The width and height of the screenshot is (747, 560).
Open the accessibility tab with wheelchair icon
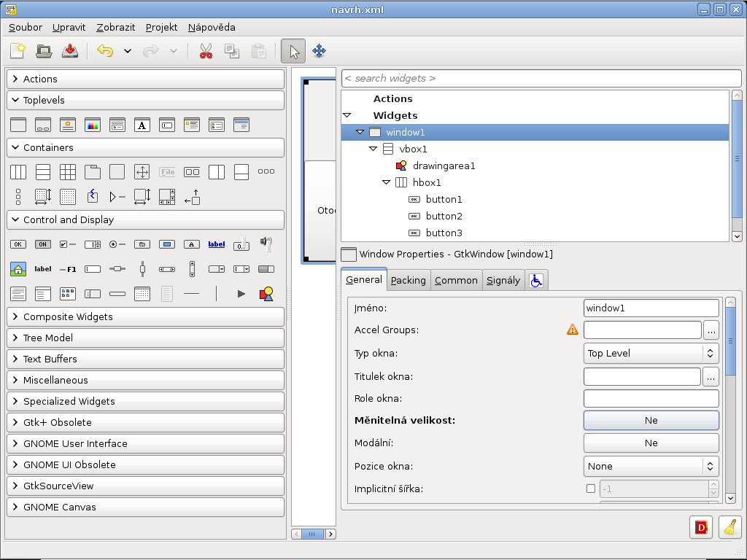pyautogui.click(x=536, y=280)
